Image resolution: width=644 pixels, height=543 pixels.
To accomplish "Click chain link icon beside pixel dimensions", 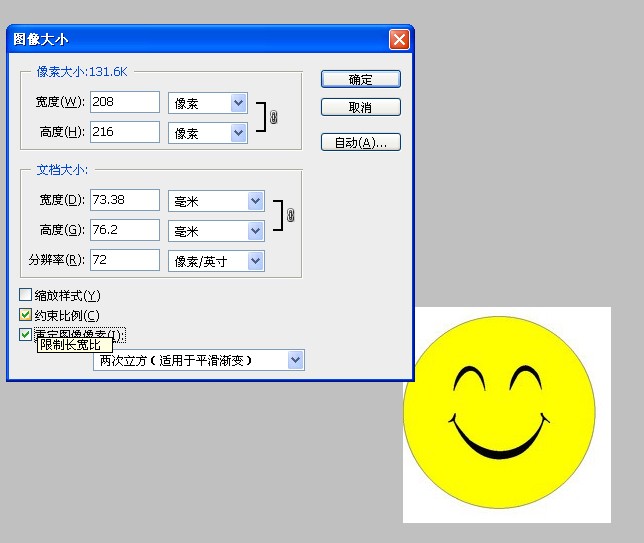I will point(274,117).
